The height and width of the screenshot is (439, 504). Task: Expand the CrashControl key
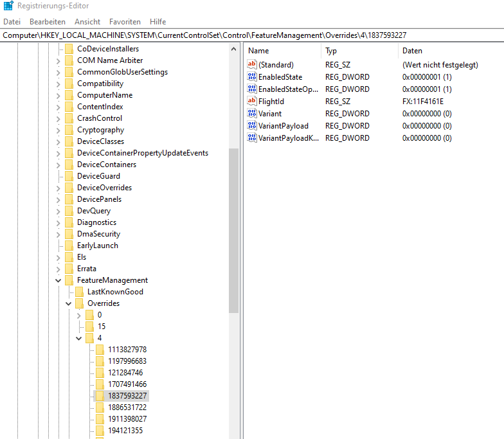pos(58,118)
